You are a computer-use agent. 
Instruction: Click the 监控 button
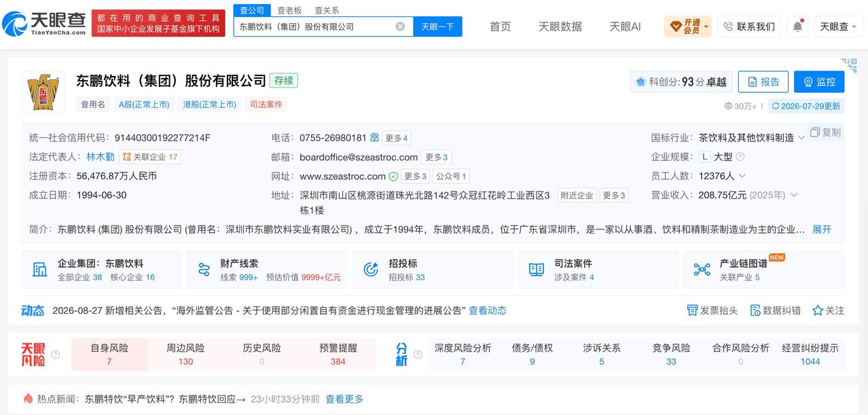[x=819, y=82]
